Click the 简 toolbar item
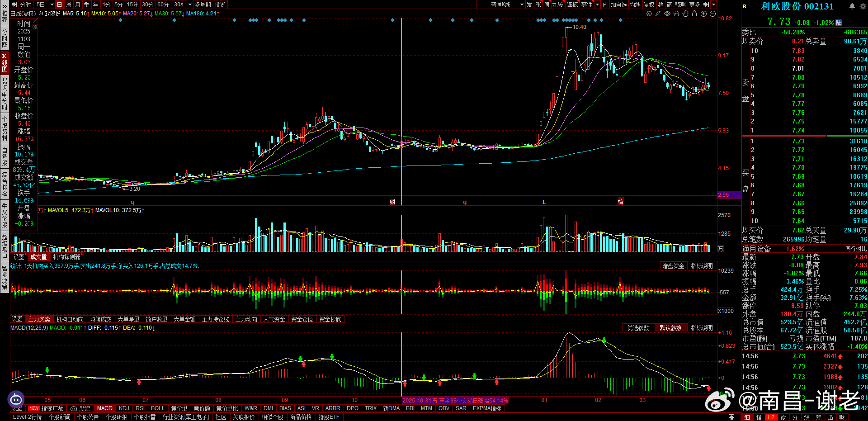Screen dimensions: 868x421 (547, 5)
